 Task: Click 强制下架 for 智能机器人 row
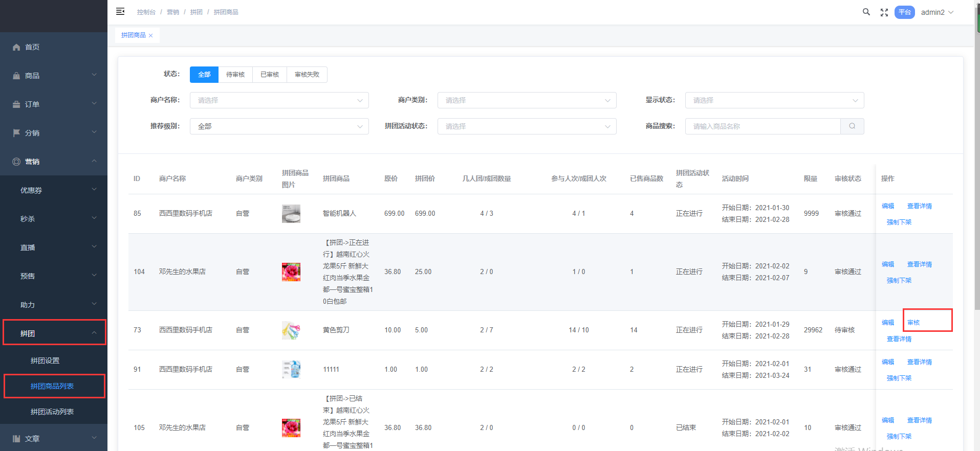click(899, 222)
